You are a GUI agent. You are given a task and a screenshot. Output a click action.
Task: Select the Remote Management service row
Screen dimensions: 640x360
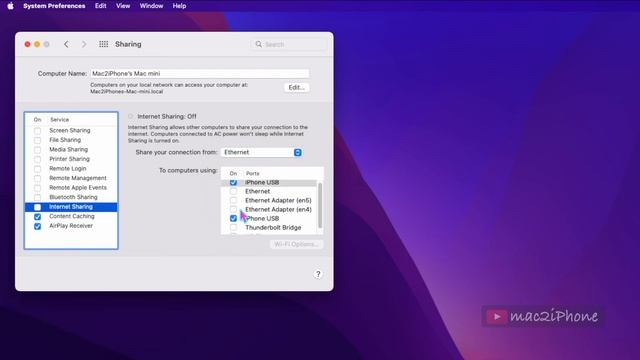tap(71, 178)
